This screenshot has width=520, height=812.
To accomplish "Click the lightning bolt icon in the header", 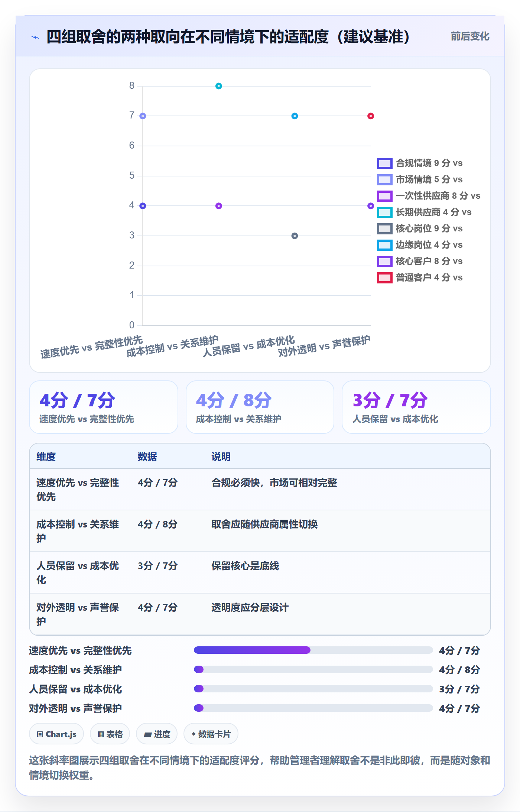I will [35, 37].
